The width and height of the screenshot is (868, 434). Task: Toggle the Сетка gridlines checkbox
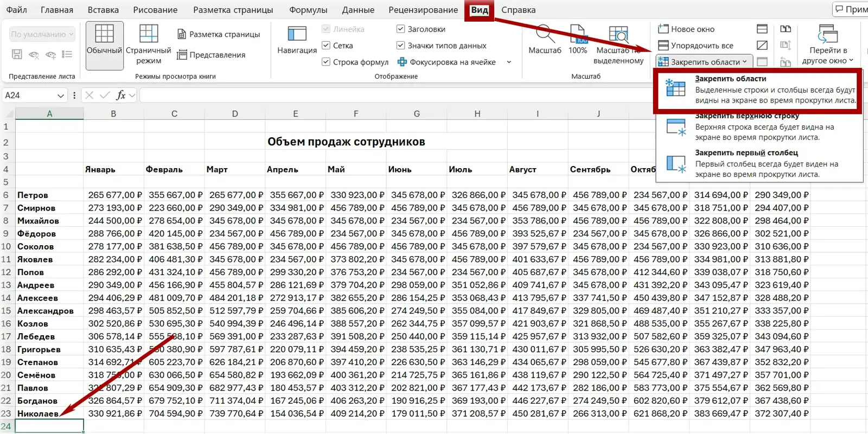(326, 46)
